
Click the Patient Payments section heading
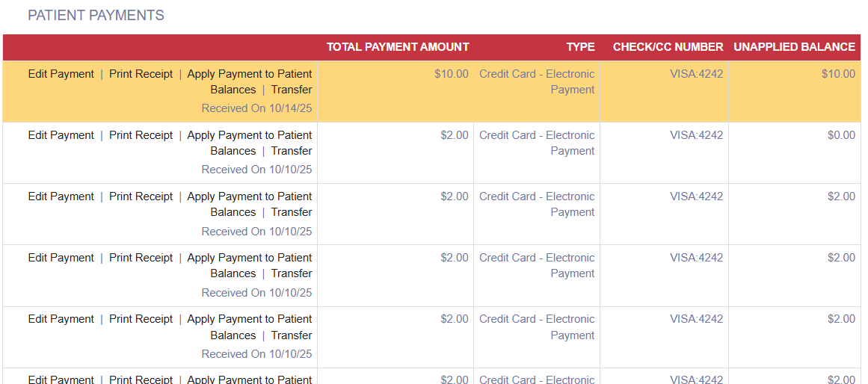[96, 16]
